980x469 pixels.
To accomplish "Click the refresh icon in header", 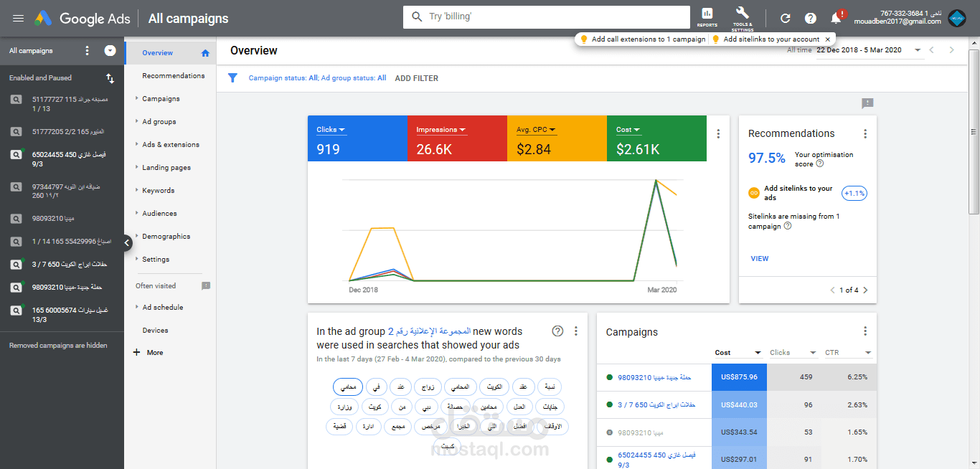I will tap(786, 19).
